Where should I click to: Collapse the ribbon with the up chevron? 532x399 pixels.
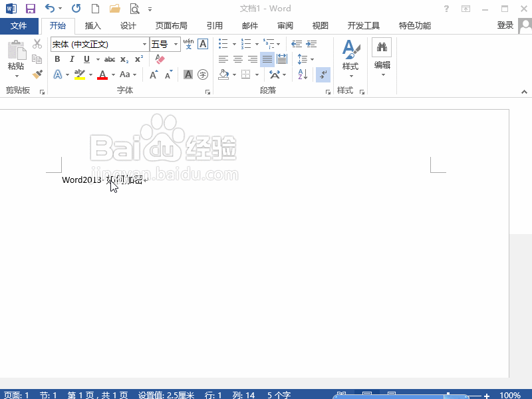tap(524, 92)
